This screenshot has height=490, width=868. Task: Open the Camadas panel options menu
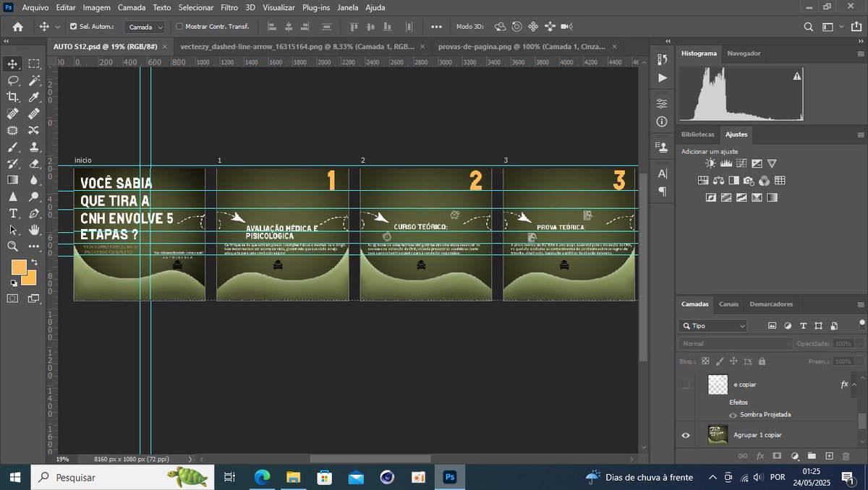coord(861,304)
